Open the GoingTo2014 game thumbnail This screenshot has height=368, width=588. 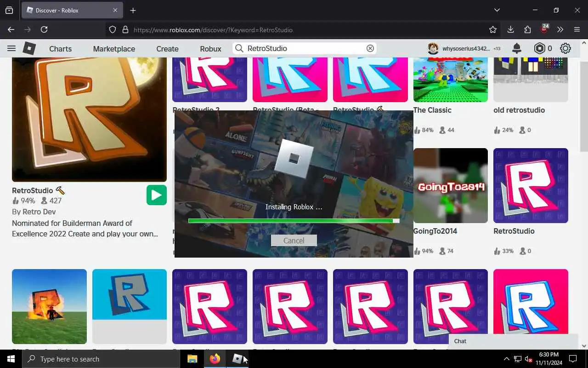point(450,185)
